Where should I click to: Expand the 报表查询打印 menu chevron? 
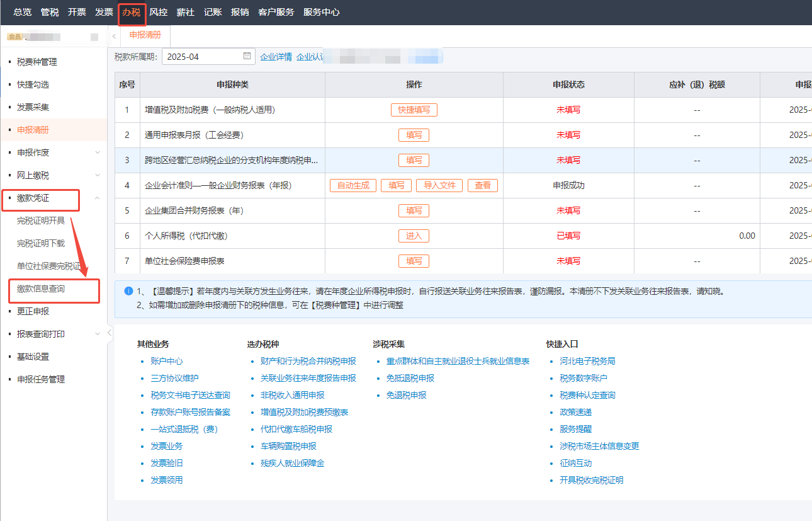tap(98, 334)
